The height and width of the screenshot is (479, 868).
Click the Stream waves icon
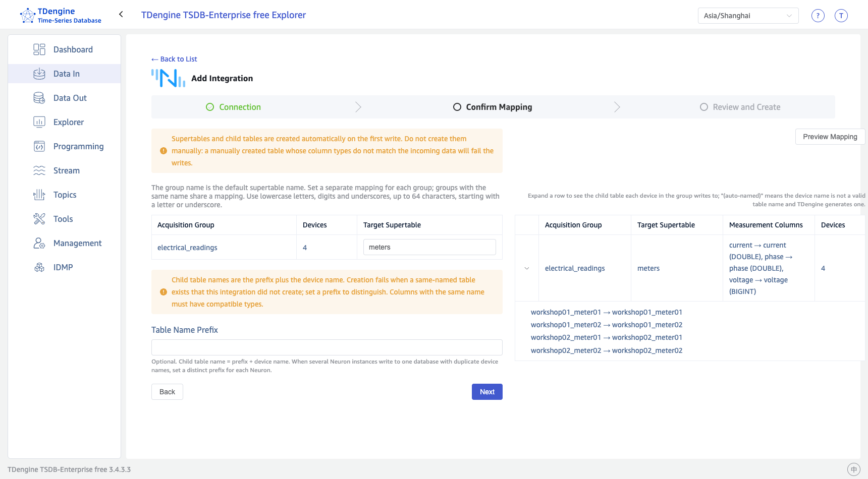point(39,170)
